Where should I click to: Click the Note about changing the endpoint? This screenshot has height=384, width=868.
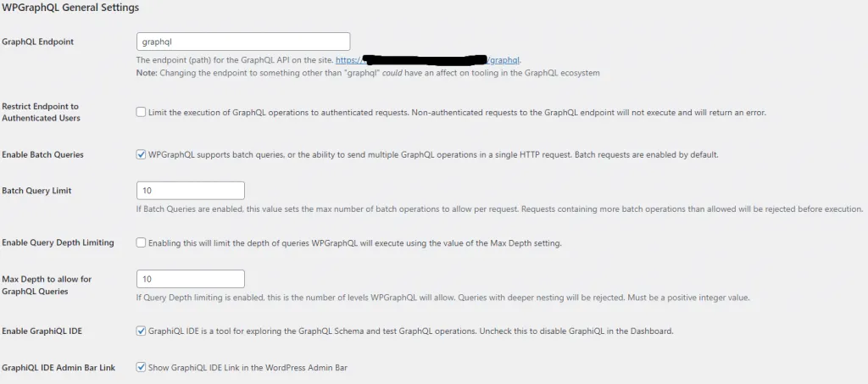coord(368,73)
